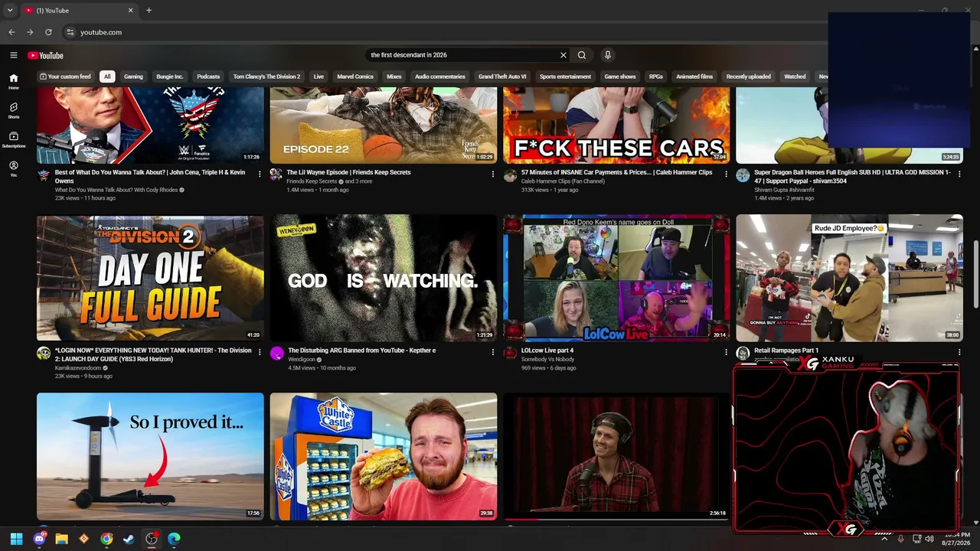The image size is (980, 551).
Task: Open Kamikazevondoom channel avatar
Action: [x=44, y=354]
